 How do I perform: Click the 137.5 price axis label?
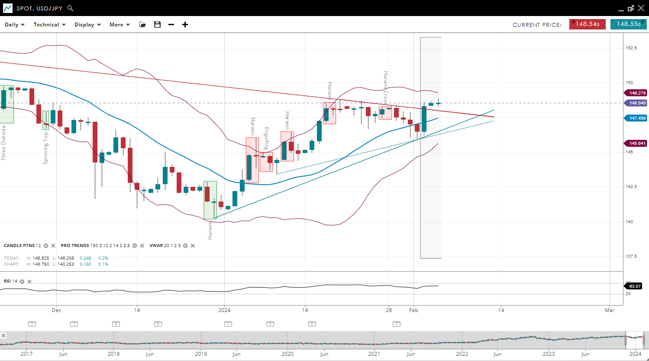(632, 256)
